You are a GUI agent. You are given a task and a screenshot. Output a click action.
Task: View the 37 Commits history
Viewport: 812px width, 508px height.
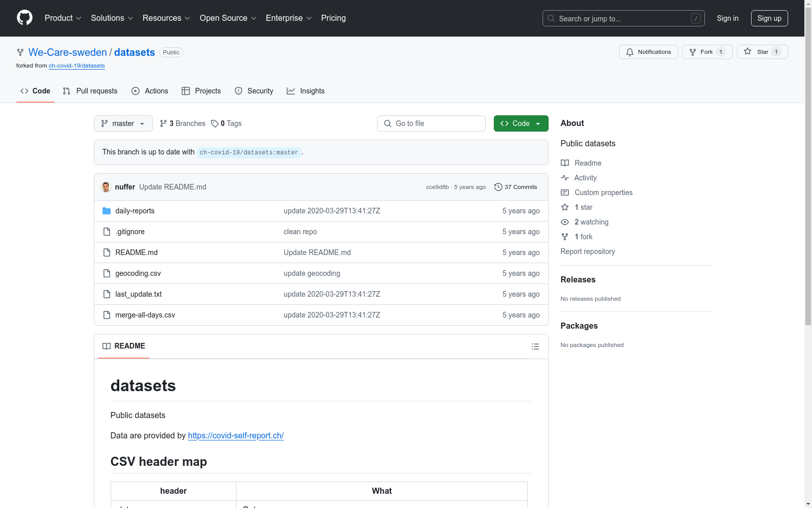coord(516,187)
